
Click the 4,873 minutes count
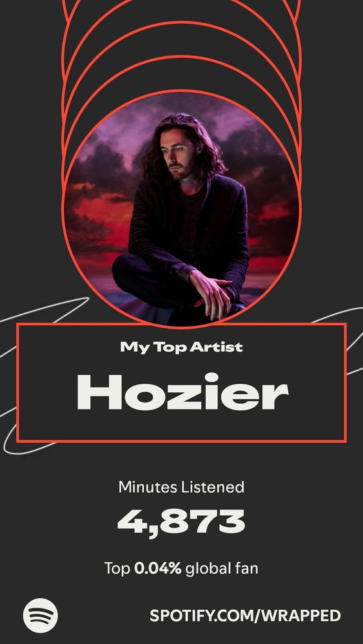181,521
